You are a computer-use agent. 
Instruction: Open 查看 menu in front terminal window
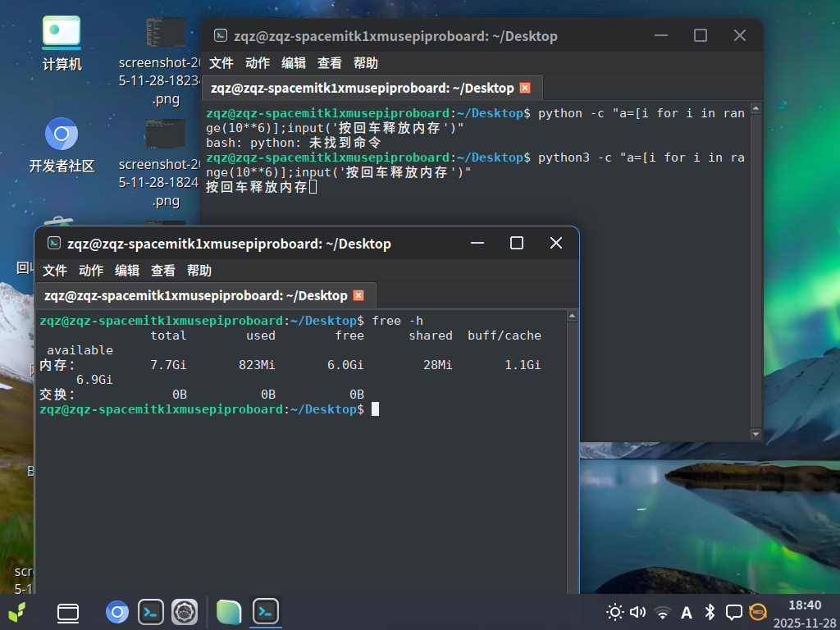click(x=163, y=271)
